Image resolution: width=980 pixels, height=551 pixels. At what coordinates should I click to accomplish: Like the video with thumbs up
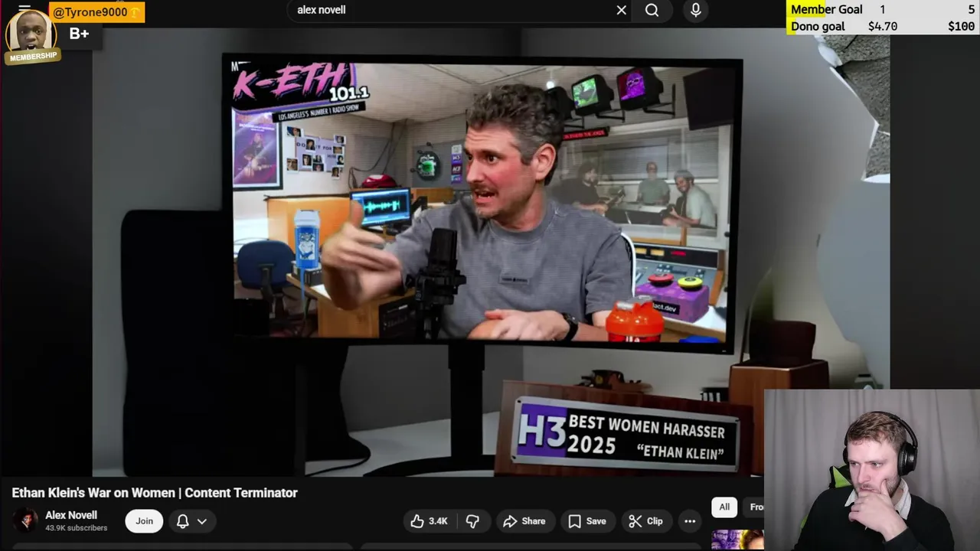point(429,521)
